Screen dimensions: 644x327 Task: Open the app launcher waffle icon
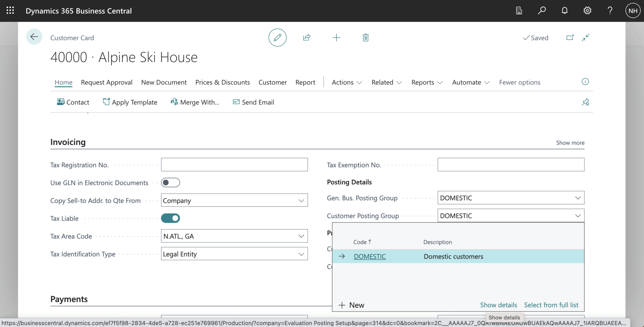[x=10, y=11]
